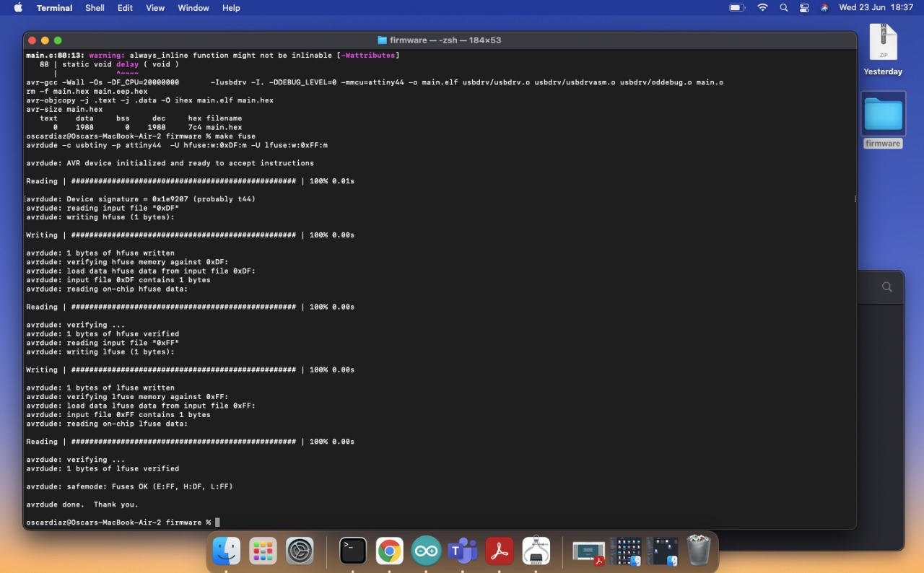Minimize Terminal window with yellow button
Viewport: 924px width, 573px height.
[45, 40]
